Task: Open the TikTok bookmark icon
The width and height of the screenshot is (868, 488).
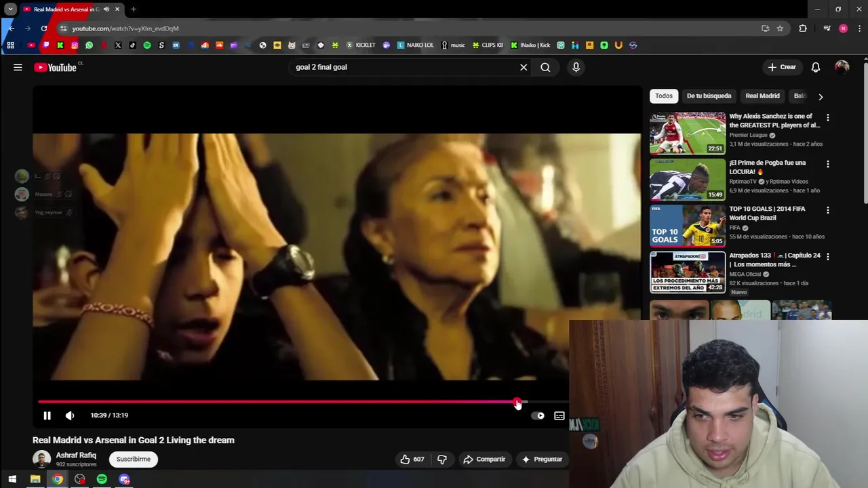Action: pos(132,45)
